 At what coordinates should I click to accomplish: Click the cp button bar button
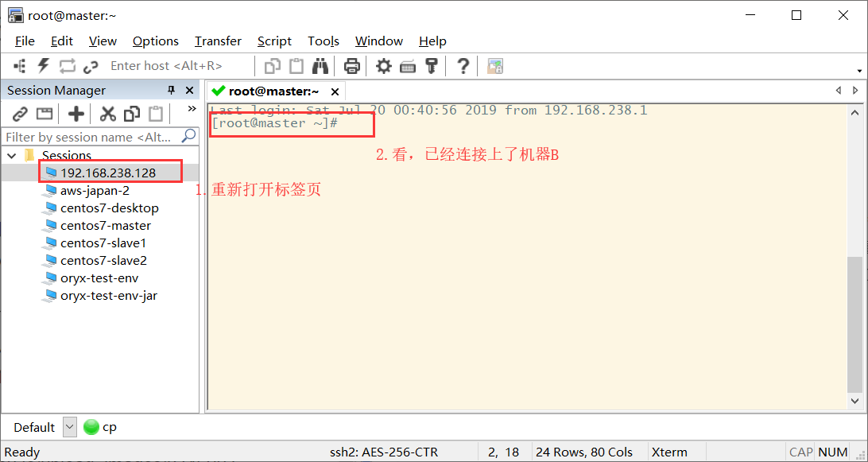click(x=100, y=427)
